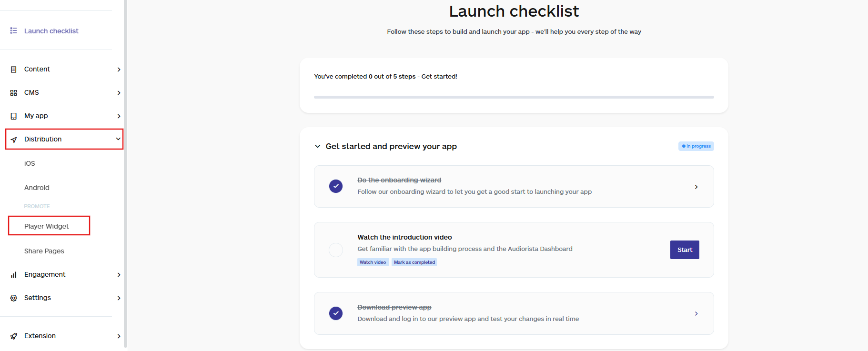Viewport: 868px width, 351px height.
Task: Click the My app phone icon
Action: pos(14,116)
